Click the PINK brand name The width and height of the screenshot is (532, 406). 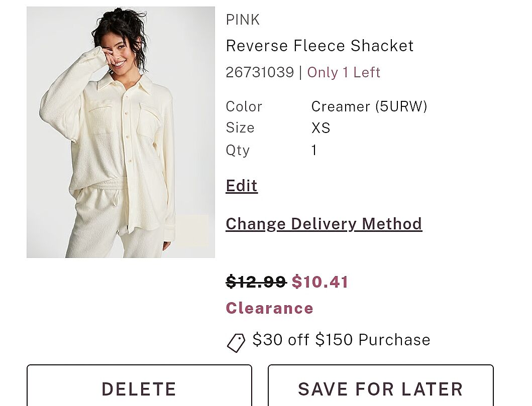tap(243, 20)
